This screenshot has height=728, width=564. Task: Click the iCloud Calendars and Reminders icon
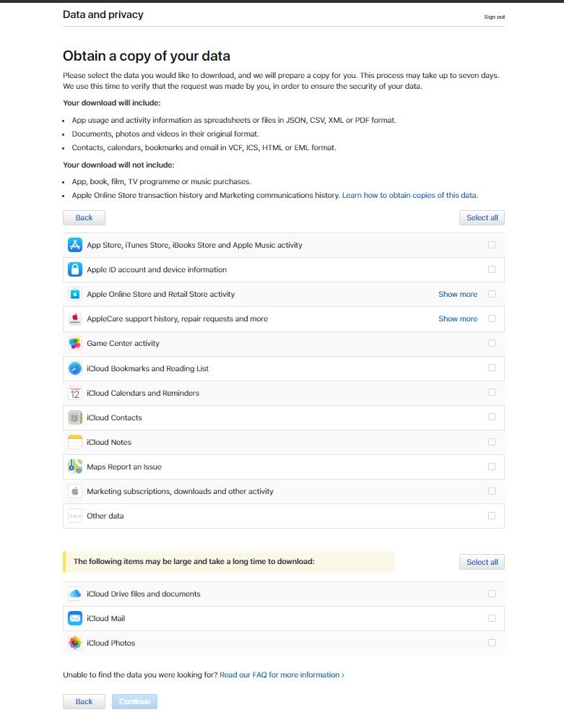[x=75, y=393]
